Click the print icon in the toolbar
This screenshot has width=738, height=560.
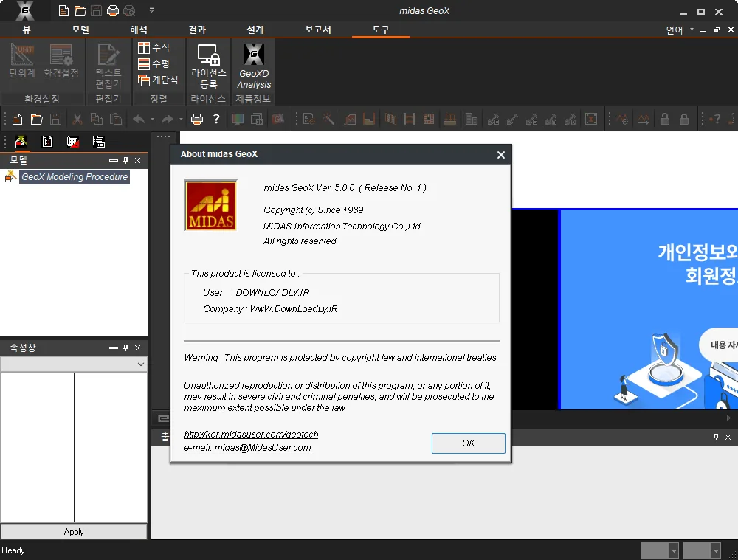pyautogui.click(x=197, y=119)
